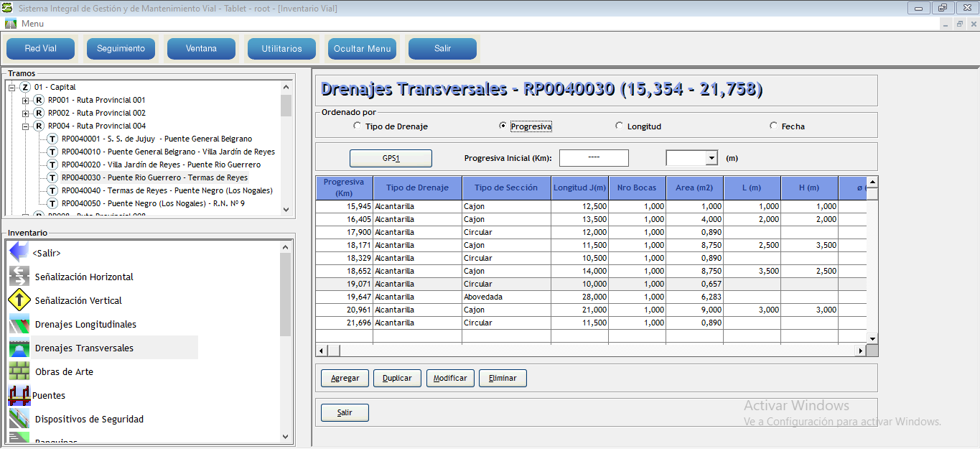Screen dimensions: 980x449
Task: Collapse the RP004 Ruta Provincial 004 node
Action: pos(26,126)
